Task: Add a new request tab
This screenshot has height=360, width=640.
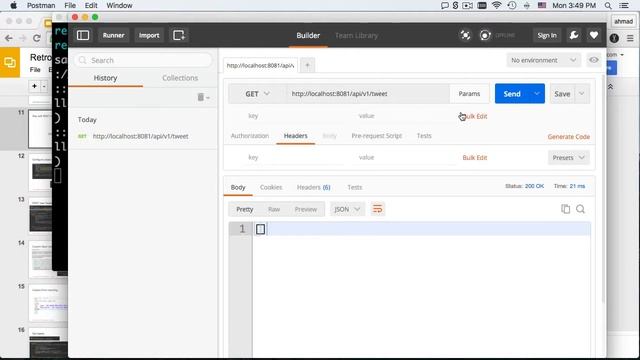Action: [x=307, y=65]
